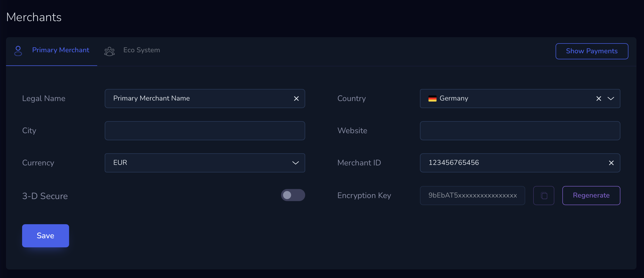Click the copy icon next to Encryption Key
The image size is (644, 278).
(544, 195)
